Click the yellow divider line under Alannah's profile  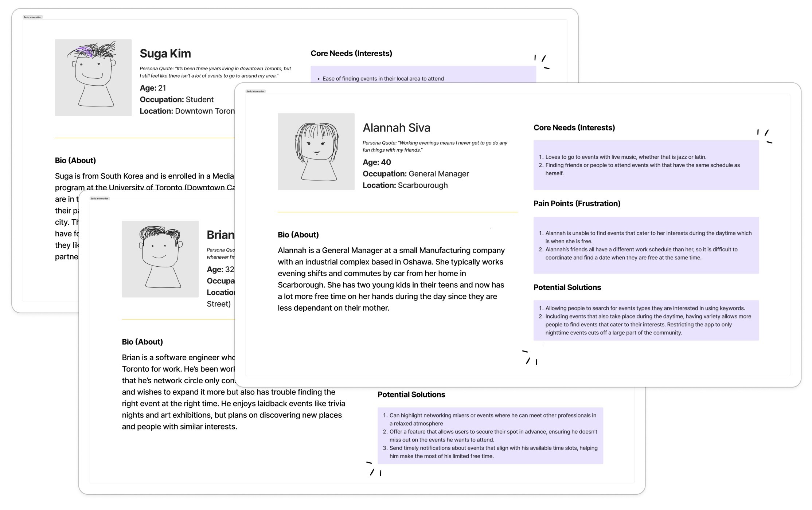397,212
